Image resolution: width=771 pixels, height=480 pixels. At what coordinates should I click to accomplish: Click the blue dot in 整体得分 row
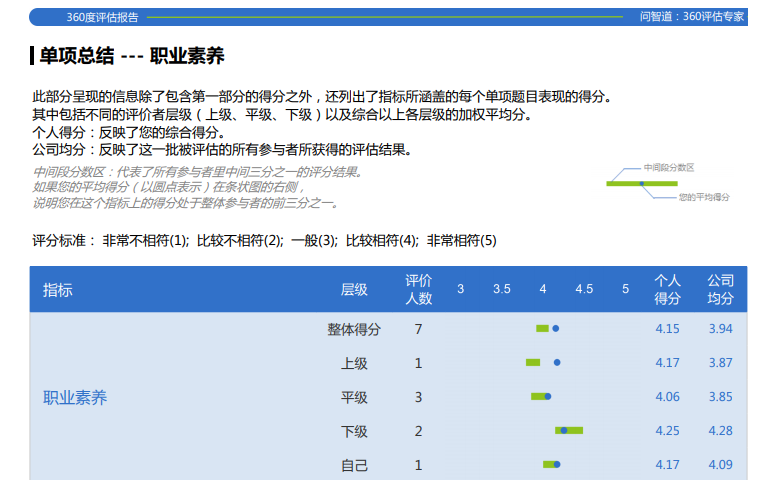click(x=555, y=328)
